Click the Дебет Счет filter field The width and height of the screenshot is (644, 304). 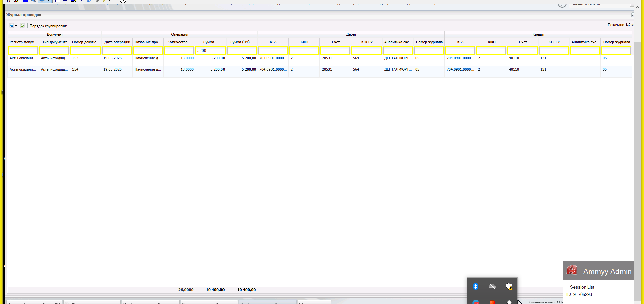click(335, 50)
